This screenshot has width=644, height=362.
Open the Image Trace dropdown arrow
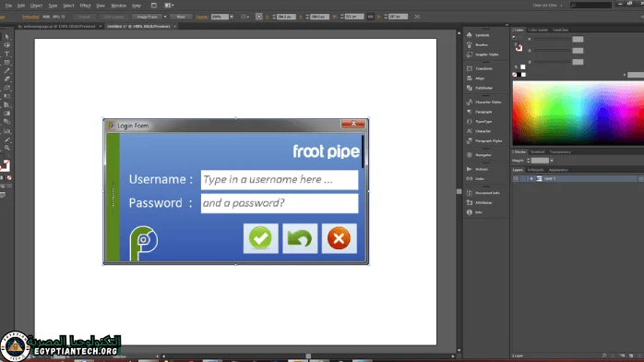[165, 17]
